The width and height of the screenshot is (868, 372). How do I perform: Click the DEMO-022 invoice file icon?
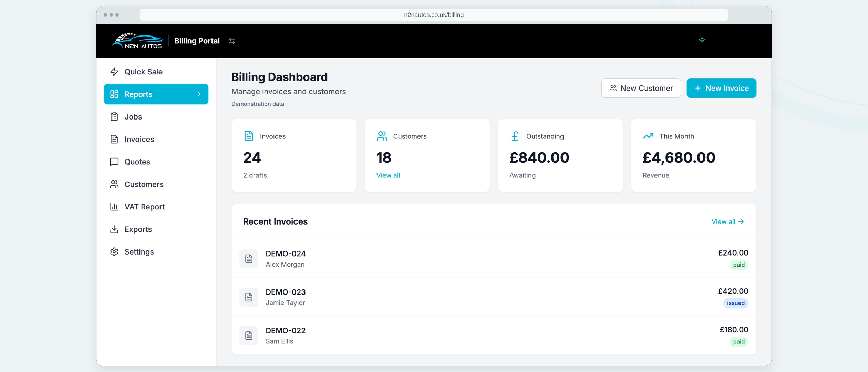point(249,335)
